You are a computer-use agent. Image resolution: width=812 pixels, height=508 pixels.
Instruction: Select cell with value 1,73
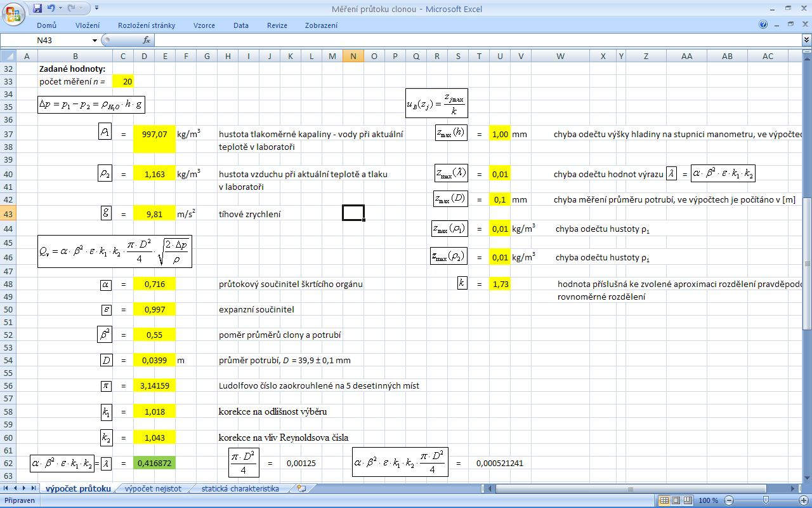point(500,284)
